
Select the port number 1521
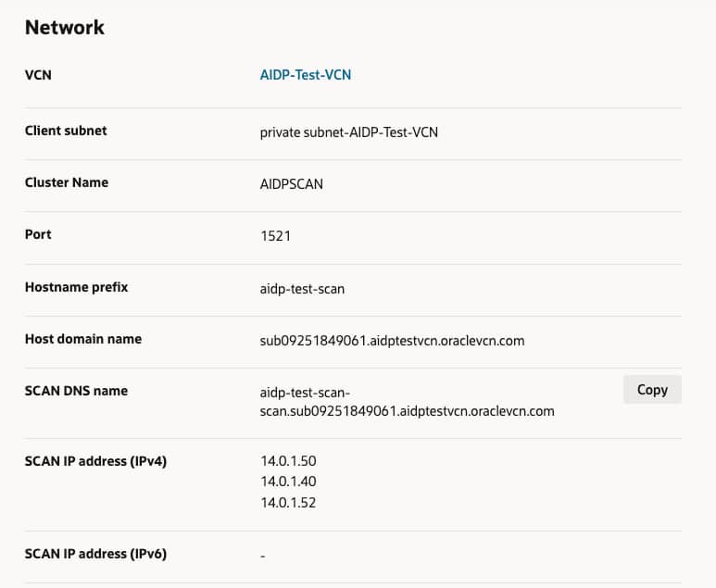tap(276, 236)
